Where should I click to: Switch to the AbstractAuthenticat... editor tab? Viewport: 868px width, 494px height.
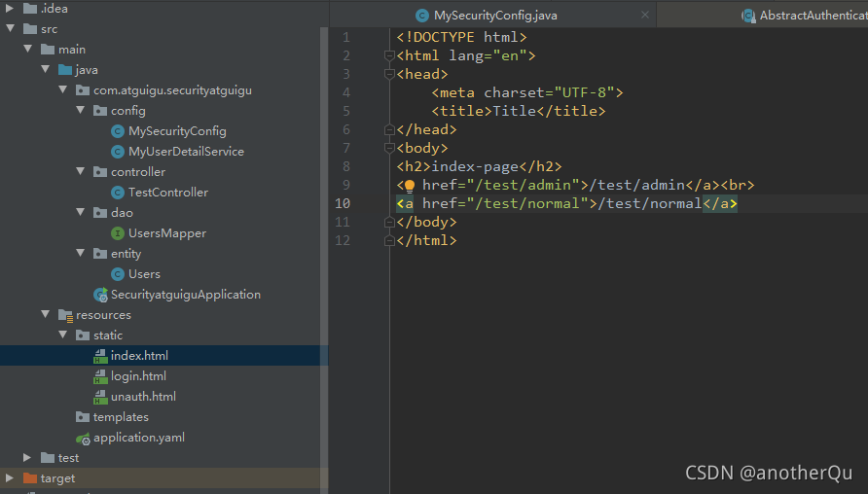coord(763,15)
